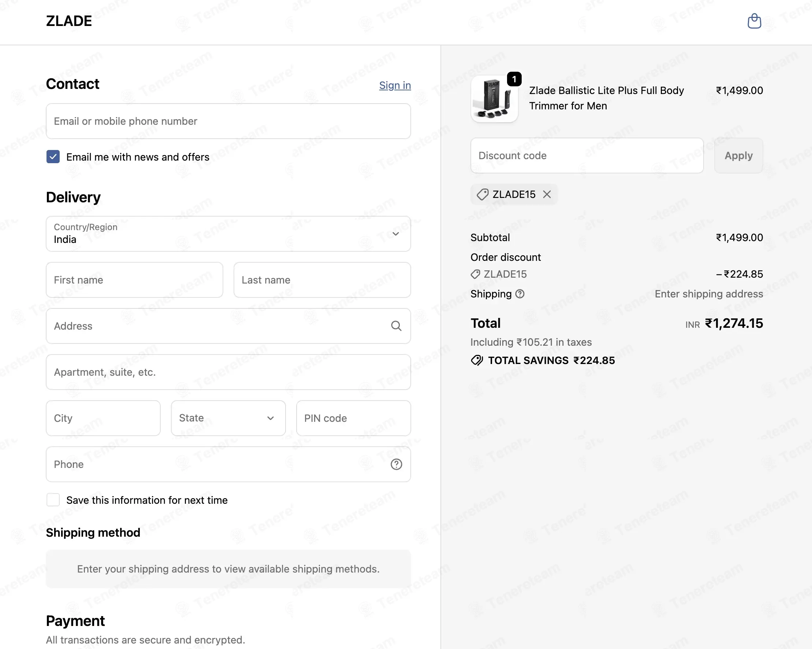Image resolution: width=812 pixels, height=649 pixels.
Task: Click into the Phone field
Action: [x=228, y=464]
